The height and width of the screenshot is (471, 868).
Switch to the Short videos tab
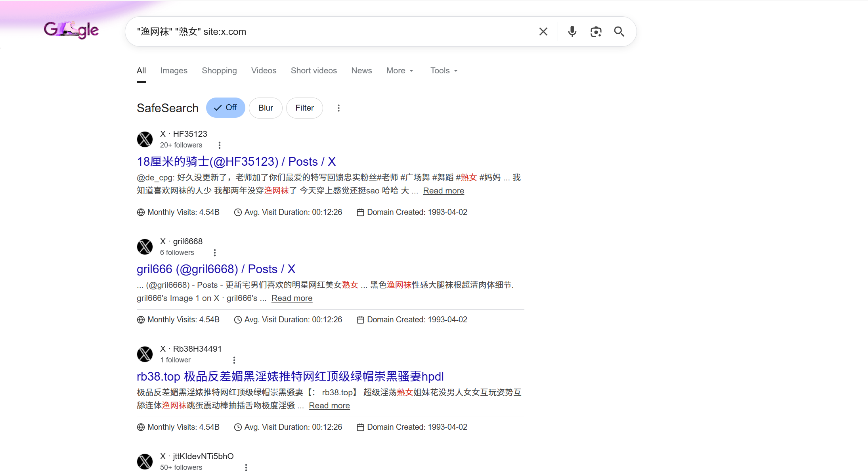click(x=314, y=71)
